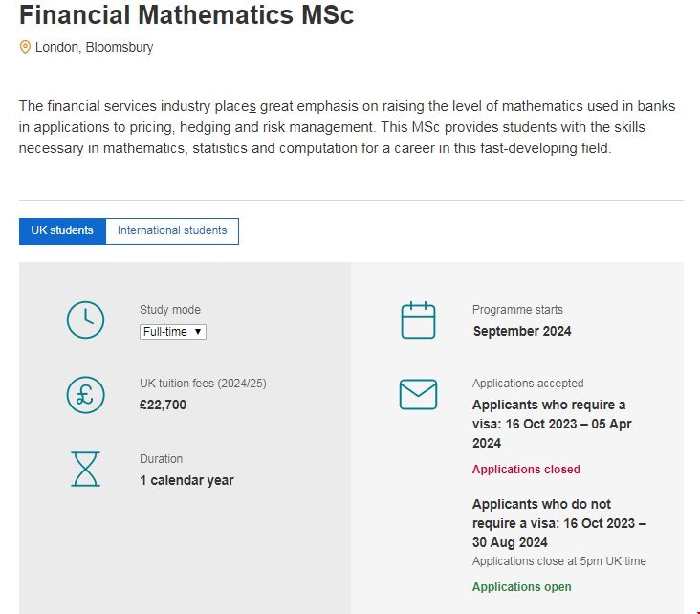Open the Study mode Full-time dropdown

173,332
